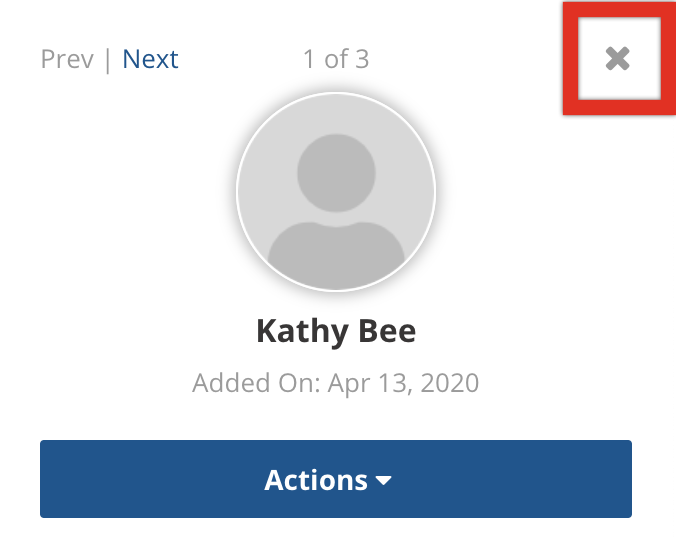
Task: Advance to contact 2 via the Next link
Action: (150, 59)
